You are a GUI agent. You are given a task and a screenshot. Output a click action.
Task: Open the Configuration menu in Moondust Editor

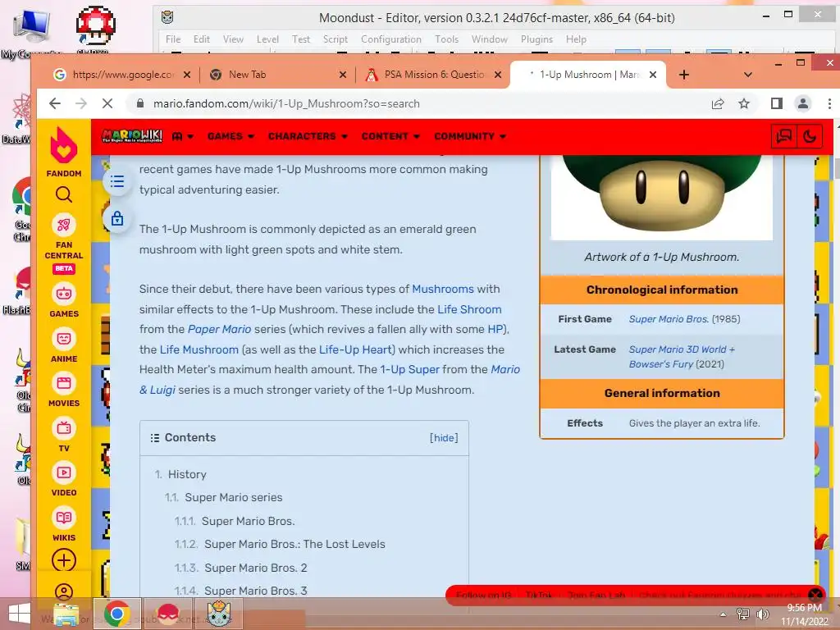391,39
